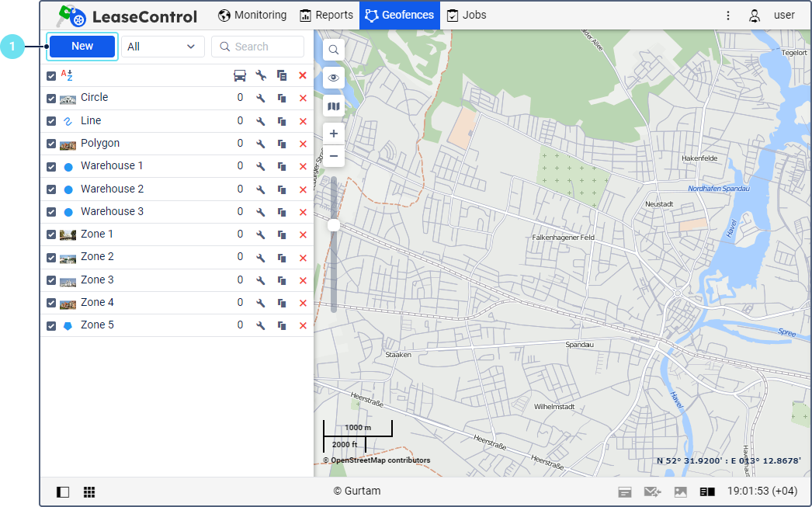
Task: Copy the Circle geofence
Action: coord(282,98)
